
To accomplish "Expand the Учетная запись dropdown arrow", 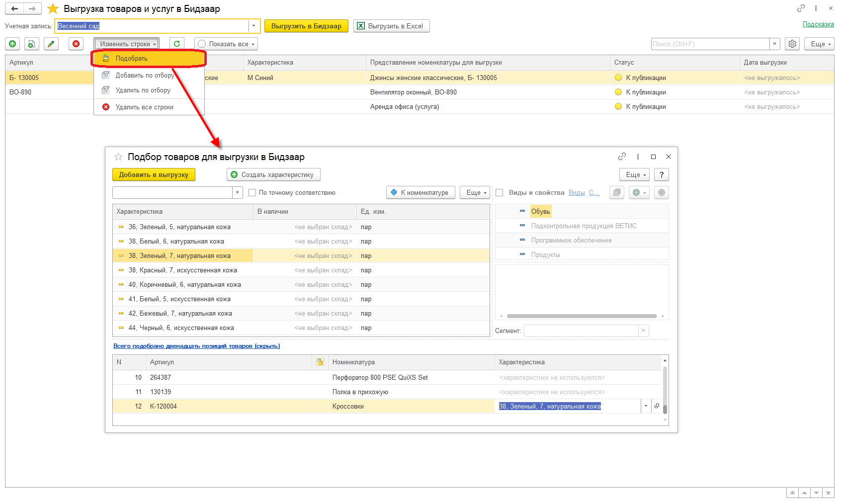I will coord(253,26).
